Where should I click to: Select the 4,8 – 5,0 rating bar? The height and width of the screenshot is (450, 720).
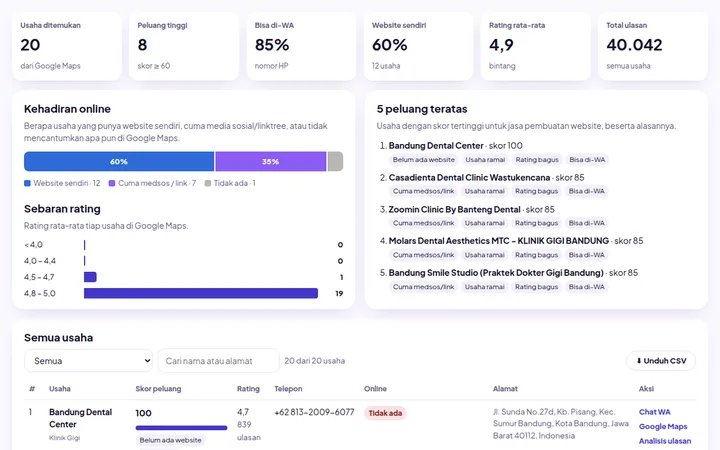[201, 293]
